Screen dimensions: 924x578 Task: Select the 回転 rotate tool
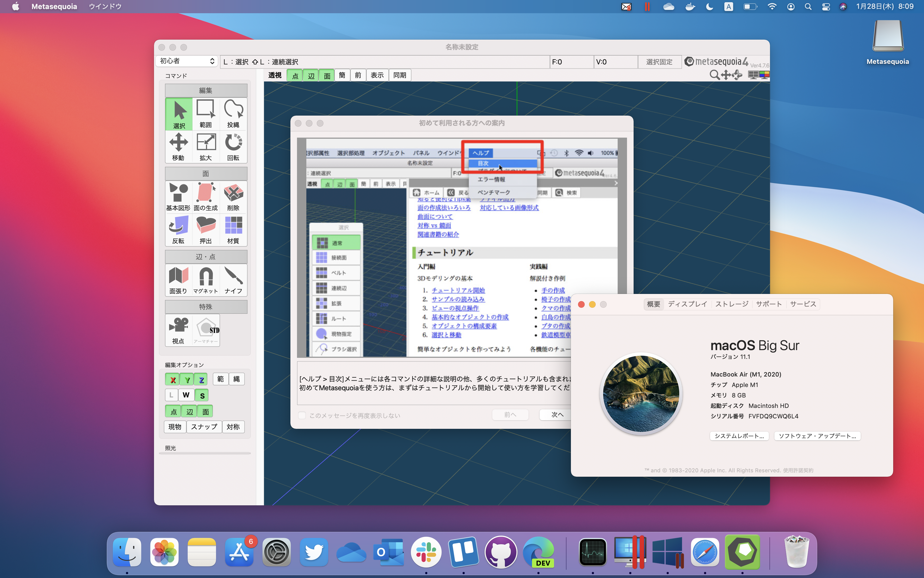click(x=233, y=147)
